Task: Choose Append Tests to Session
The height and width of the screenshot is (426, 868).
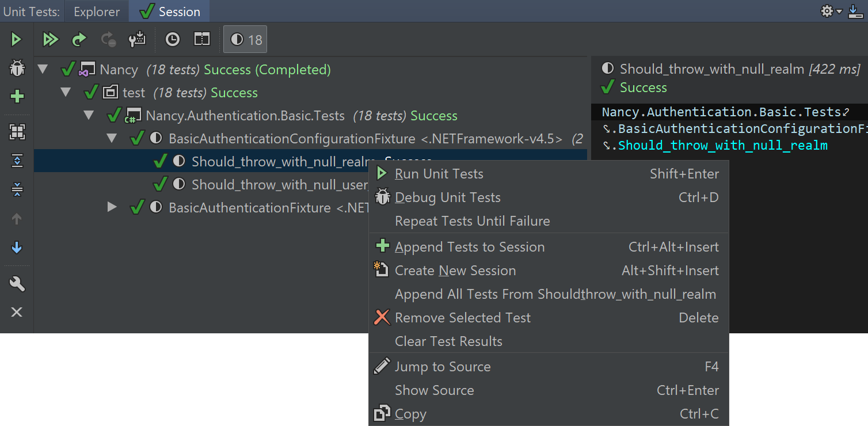Action: pyautogui.click(x=549, y=247)
